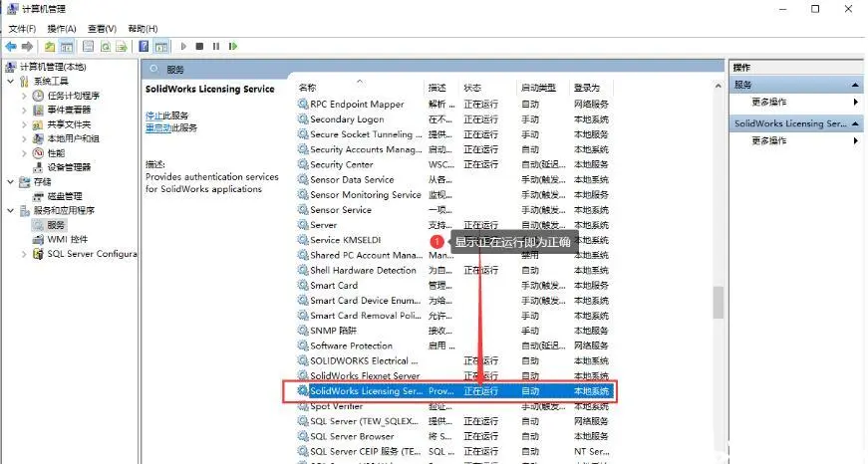Click the 事件查看器 icon in the tree
Viewport: 868px width, 464px height.
point(38,111)
